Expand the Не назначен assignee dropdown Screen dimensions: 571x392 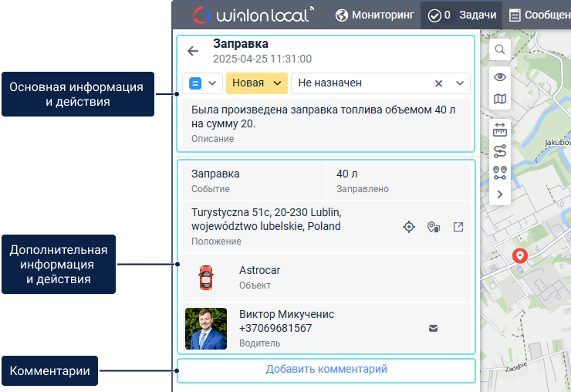pyautogui.click(x=461, y=83)
